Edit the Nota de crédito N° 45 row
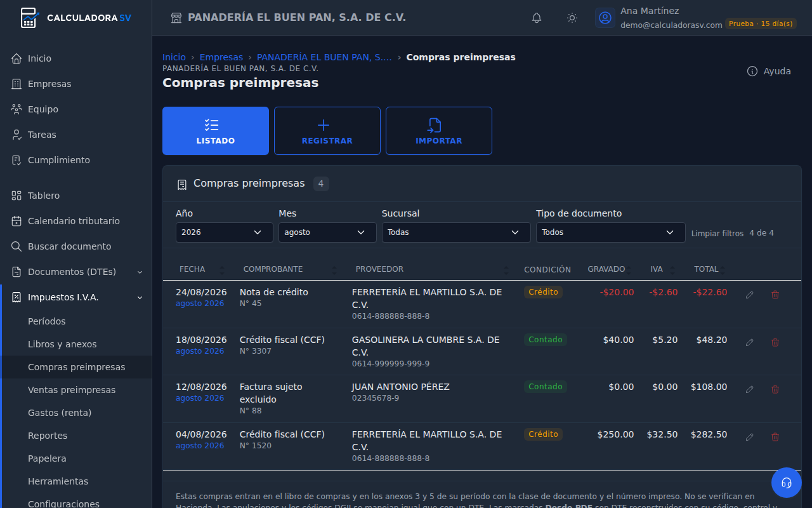Screen dimensions: 812x508 (750, 295)
